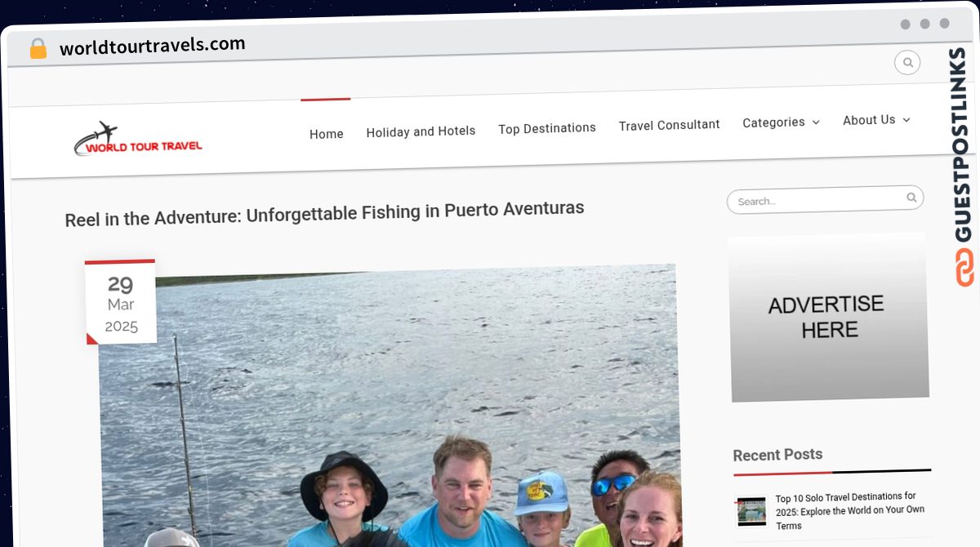Select Top Destinations in navigation

(x=547, y=128)
